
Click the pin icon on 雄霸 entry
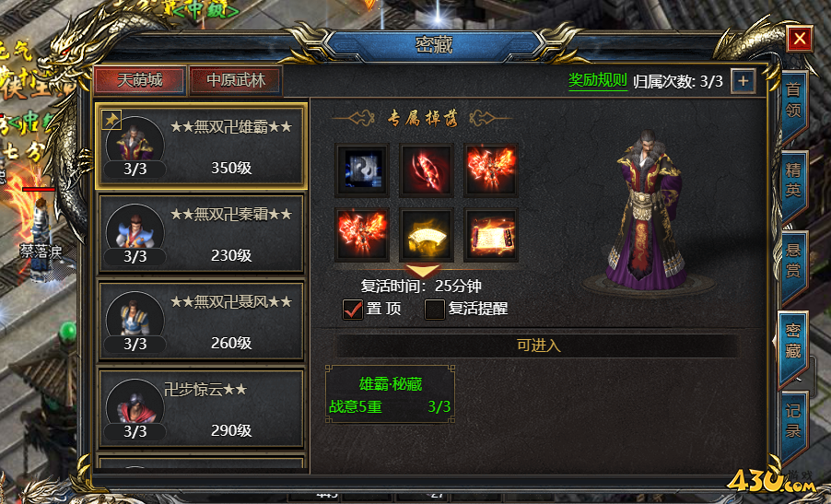111,120
